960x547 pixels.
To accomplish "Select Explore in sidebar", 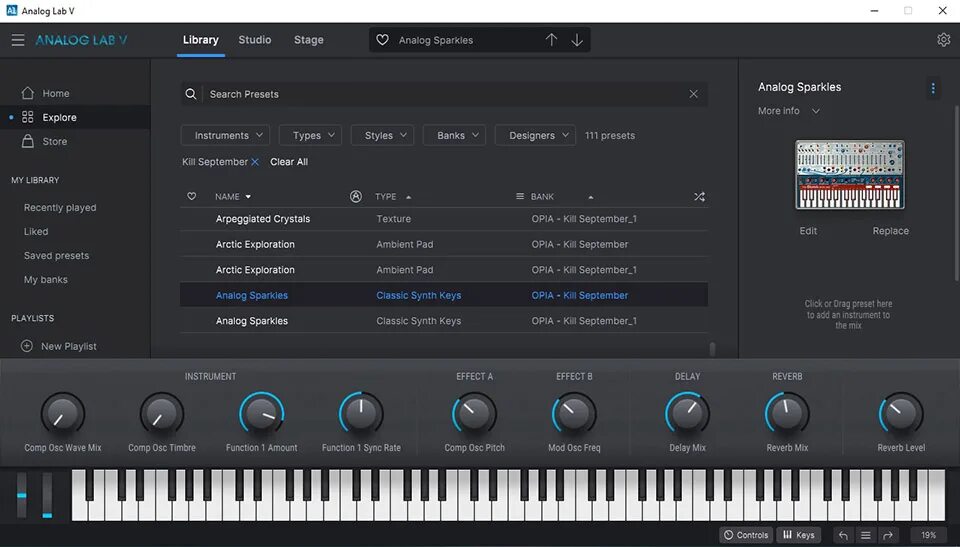I will point(75,117).
